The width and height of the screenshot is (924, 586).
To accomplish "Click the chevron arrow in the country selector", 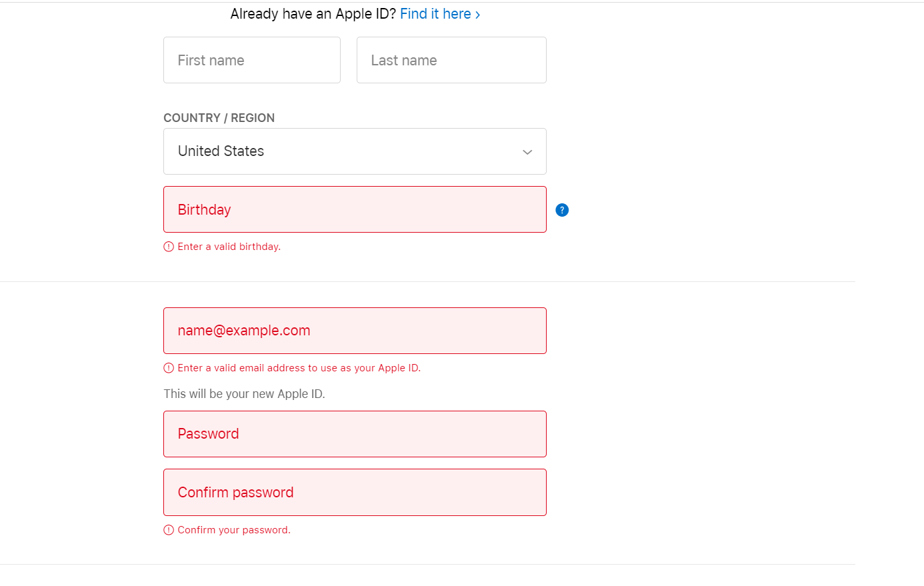I will coord(527,152).
